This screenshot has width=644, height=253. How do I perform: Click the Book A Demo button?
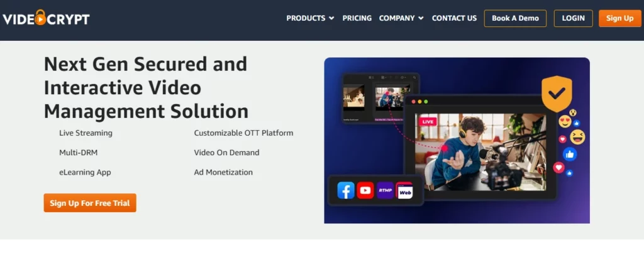pos(515,18)
